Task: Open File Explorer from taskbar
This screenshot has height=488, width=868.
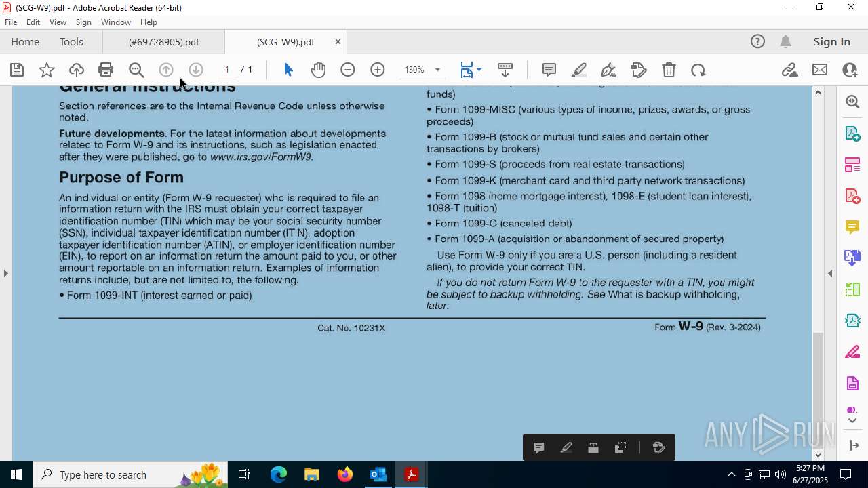Action: [x=311, y=474]
